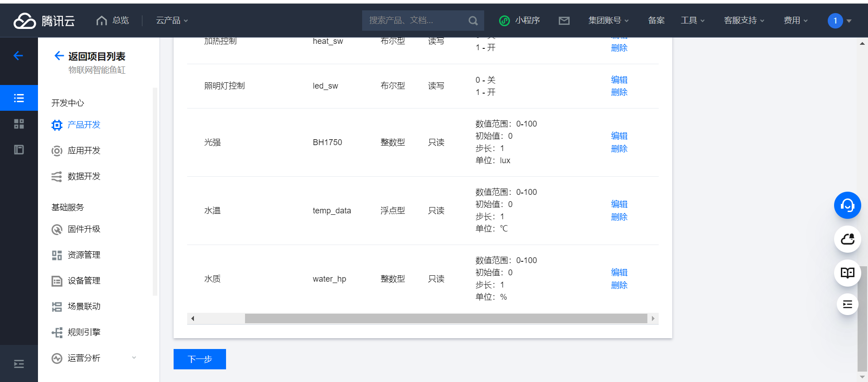868x382 pixels.
Task: Click the search magnifier icon
Action: tap(473, 21)
